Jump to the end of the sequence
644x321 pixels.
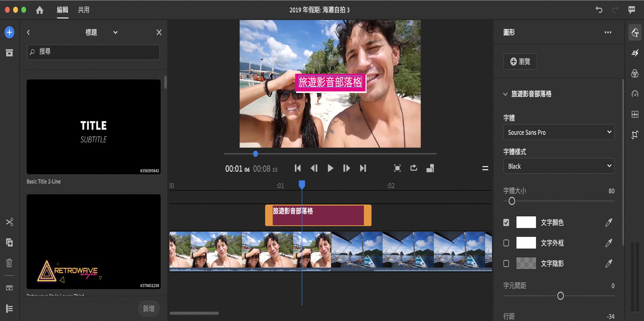pyautogui.click(x=363, y=168)
